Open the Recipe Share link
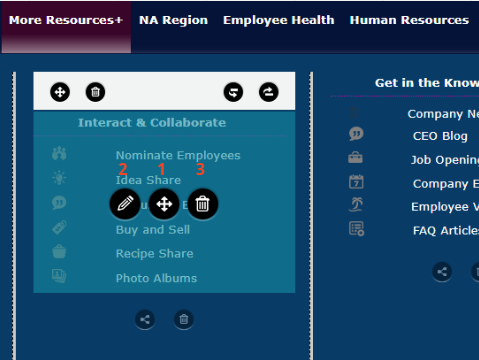This screenshot has height=360, width=479. click(x=155, y=254)
